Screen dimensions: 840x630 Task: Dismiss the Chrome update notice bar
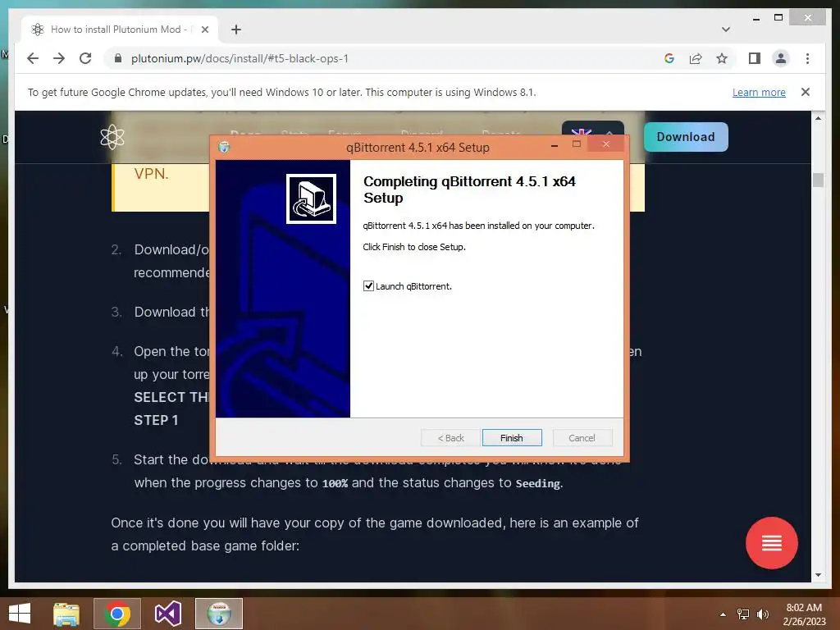[x=806, y=92]
